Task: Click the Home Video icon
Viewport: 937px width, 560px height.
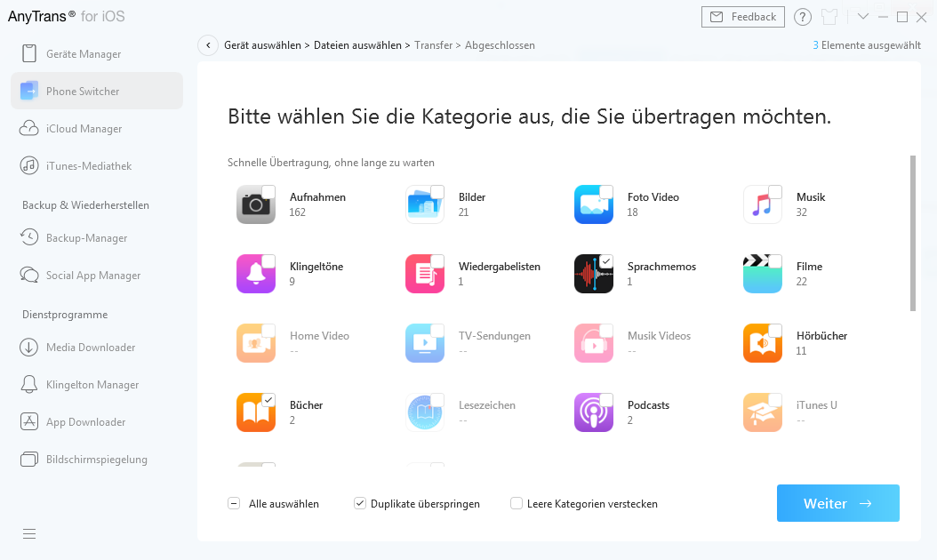Action: tap(256, 343)
